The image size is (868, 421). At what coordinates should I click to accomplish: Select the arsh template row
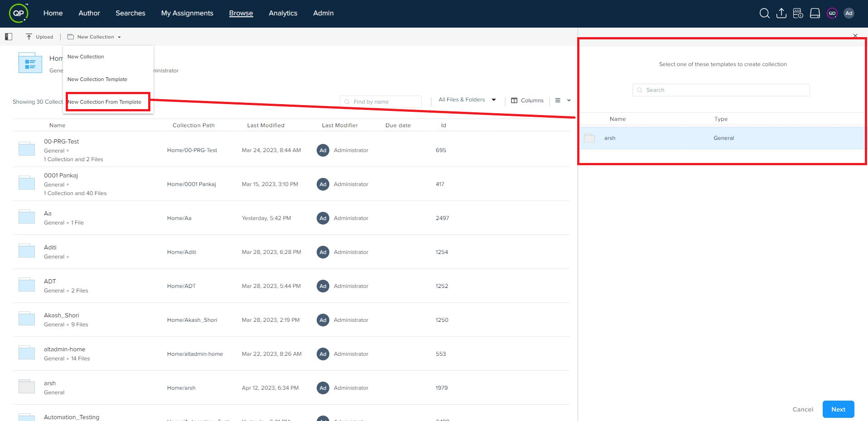(x=722, y=138)
